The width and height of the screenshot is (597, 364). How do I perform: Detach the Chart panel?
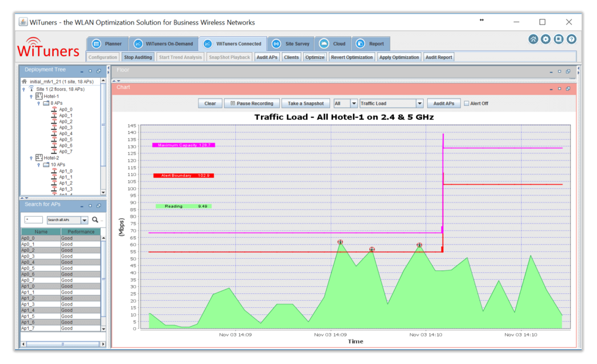(x=568, y=89)
